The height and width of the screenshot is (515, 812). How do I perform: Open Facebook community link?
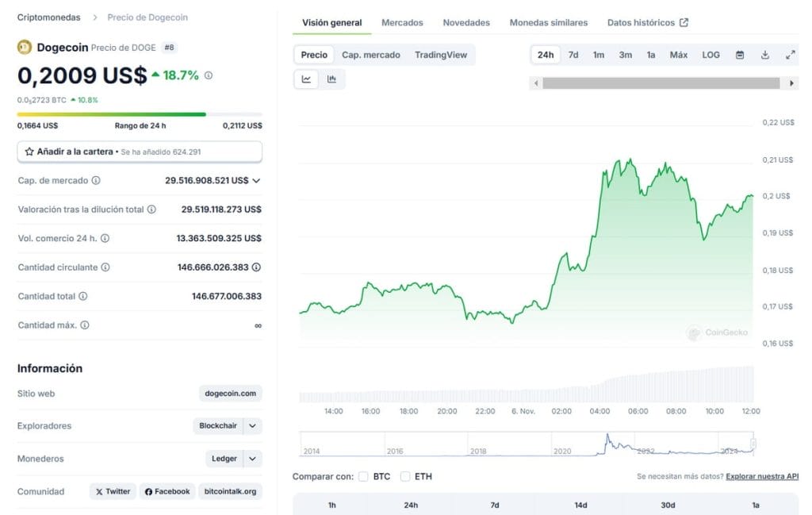(167, 491)
